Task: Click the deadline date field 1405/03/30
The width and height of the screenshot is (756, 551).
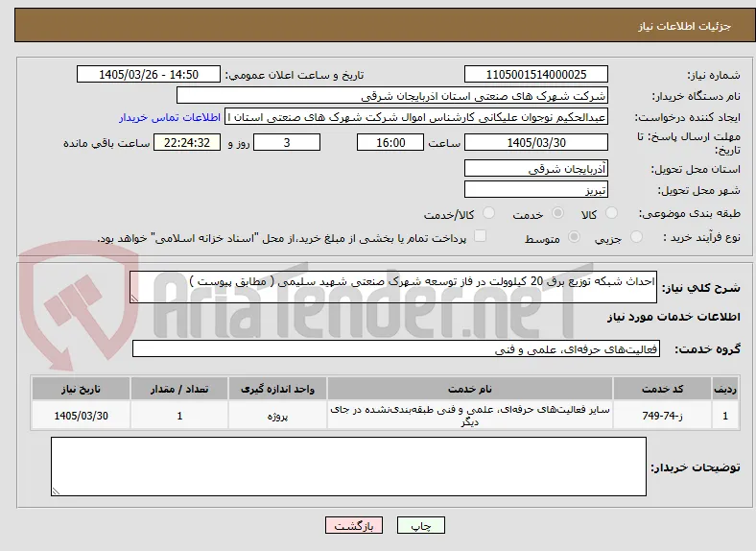Action: (x=536, y=142)
